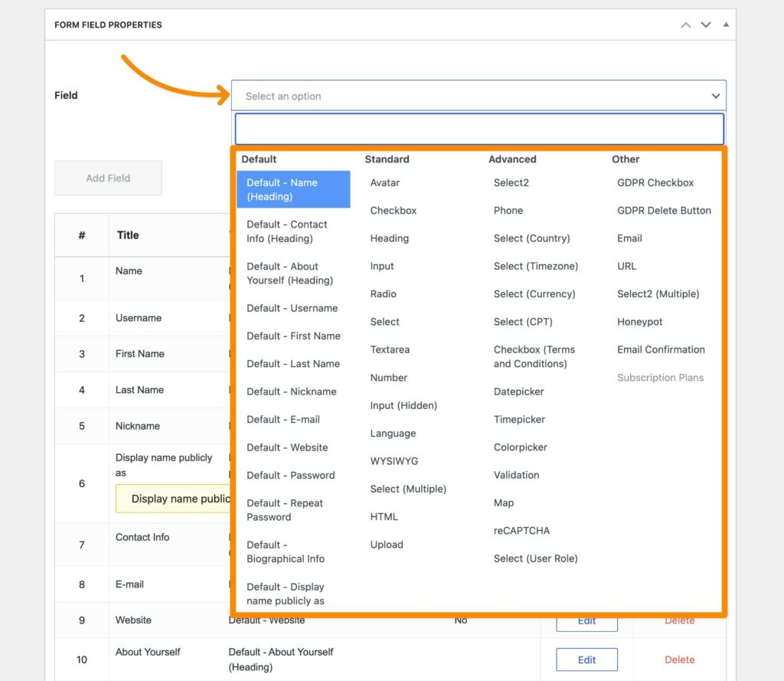Click the greyed-out Subscription Plans option
The width and height of the screenshot is (784, 681).
(660, 378)
